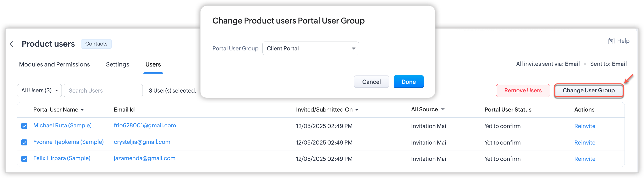Open the Settings tab
644x178 pixels.
117,64
